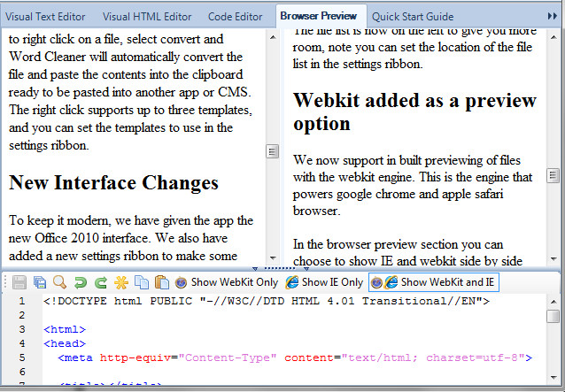Open the Visual HTML Editor tab
The height and width of the screenshot is (392, 565).
click(146, 16)
